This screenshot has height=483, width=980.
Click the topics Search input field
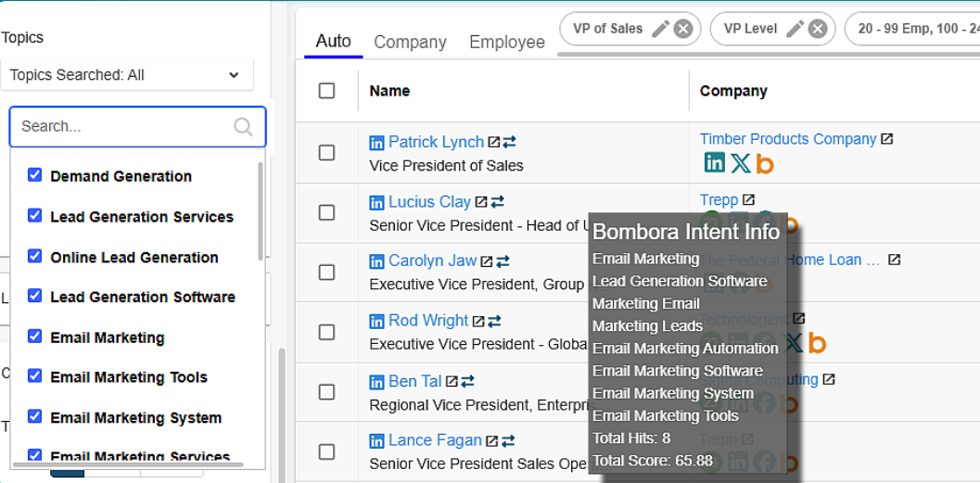(137, 127)
